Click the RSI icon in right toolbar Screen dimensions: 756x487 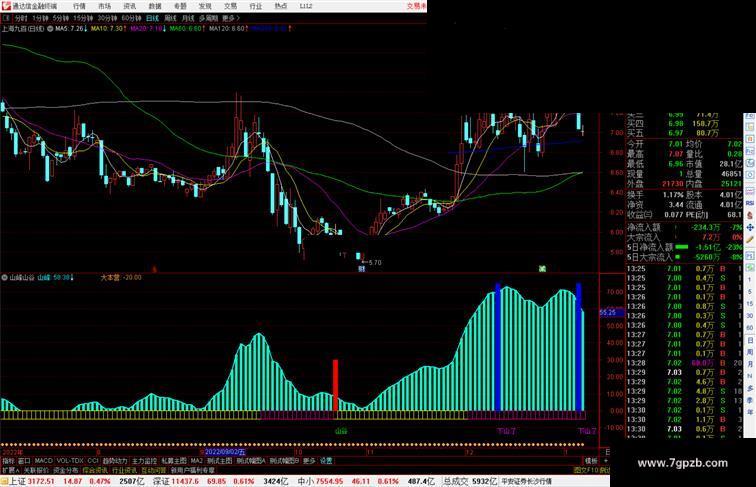tap(750, 203)
